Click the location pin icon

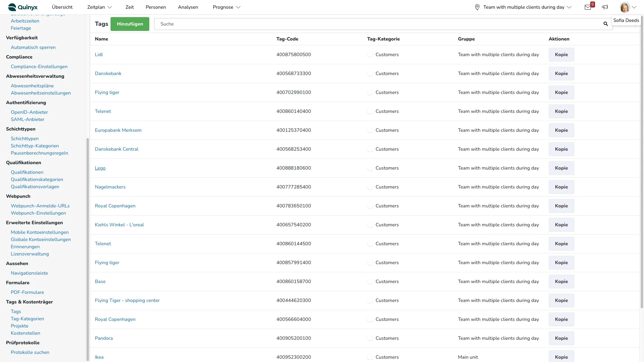pos(477,7)
